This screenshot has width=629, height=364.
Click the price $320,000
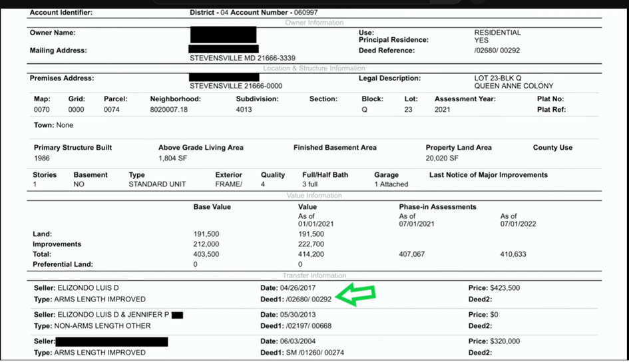[505, 341]
